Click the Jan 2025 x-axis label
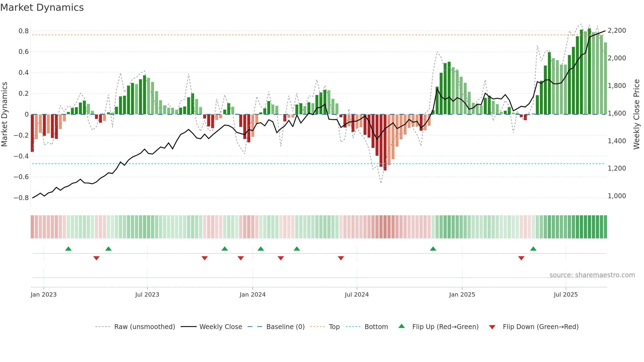Image resolution: width=644 pixels, height=362 pixels. [462, 294]
